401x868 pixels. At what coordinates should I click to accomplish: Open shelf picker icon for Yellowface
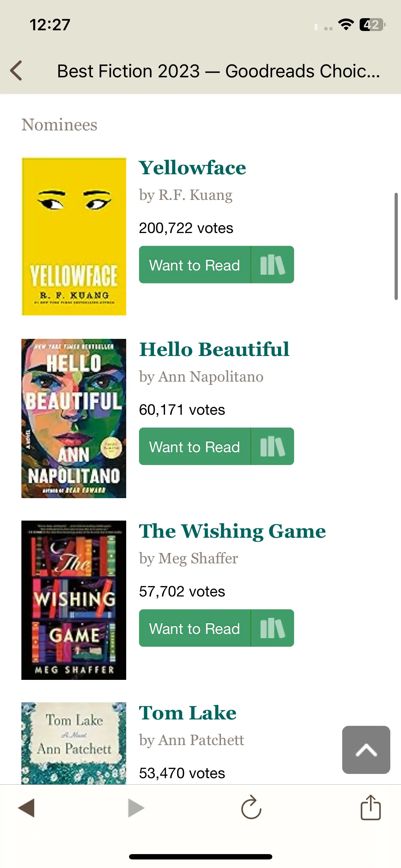point(273,265)
